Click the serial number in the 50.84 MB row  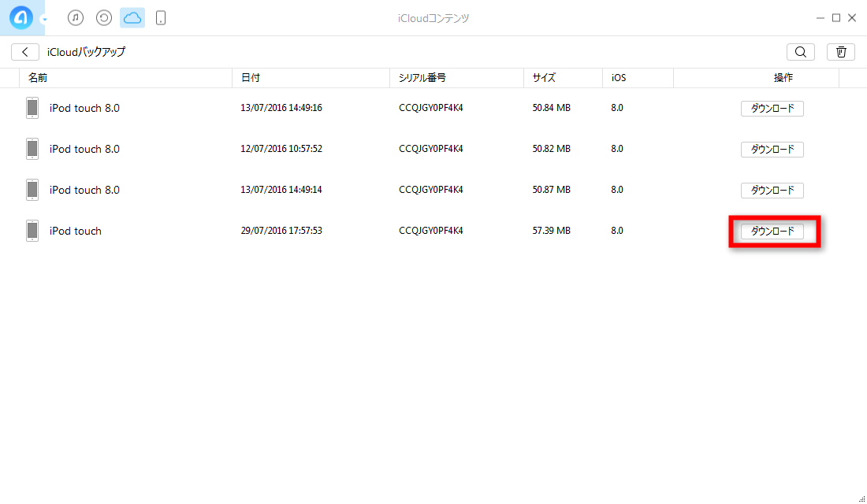point(430,108)
